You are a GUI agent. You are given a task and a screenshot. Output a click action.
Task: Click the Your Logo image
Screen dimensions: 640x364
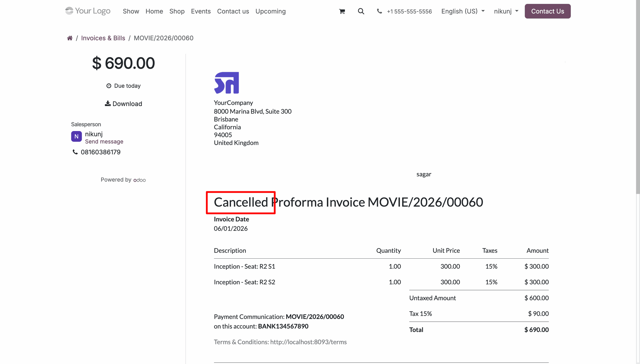pyautogui.click(x=88, y=11)
